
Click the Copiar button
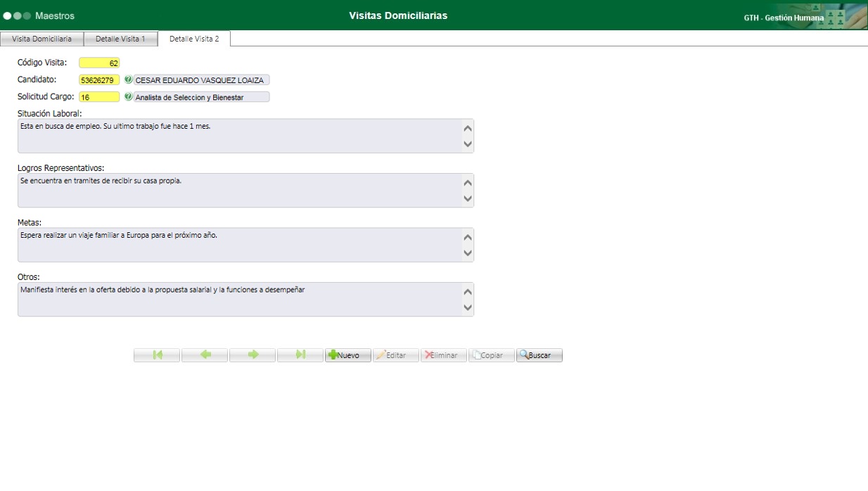pos(492,355)
